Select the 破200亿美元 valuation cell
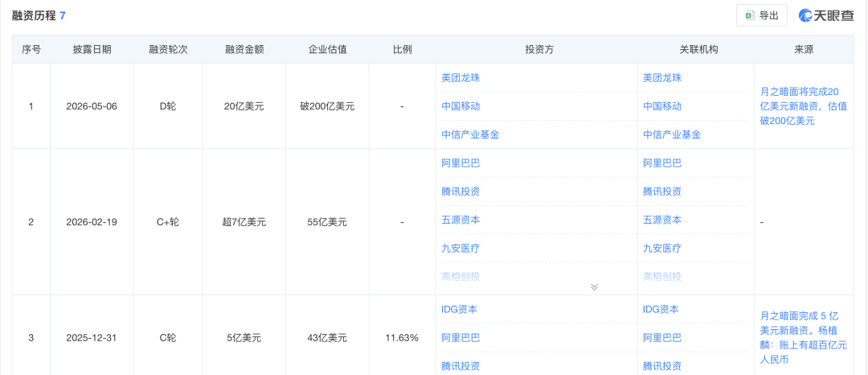 327,106
